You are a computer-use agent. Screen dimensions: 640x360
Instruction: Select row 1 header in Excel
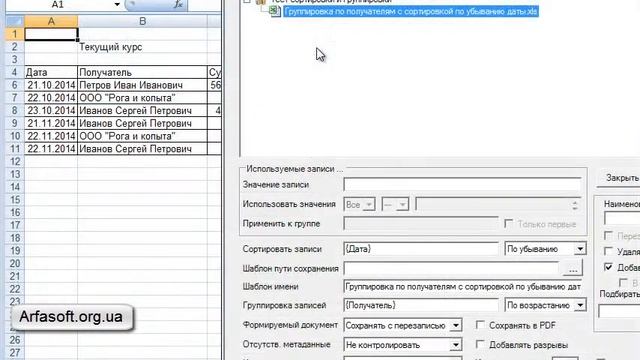[x=15, y=34]
